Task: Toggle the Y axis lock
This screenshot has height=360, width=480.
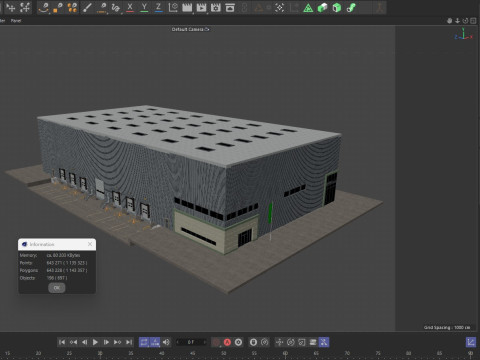Action: (144, 7)
